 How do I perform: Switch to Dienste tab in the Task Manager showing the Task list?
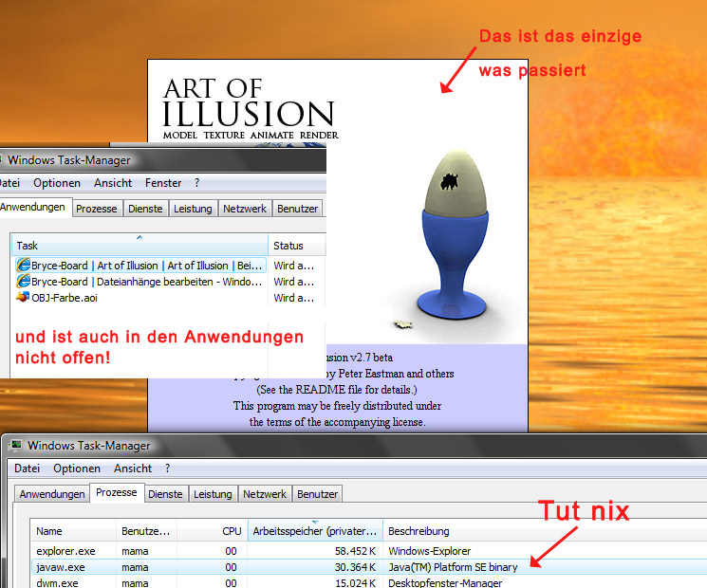point(145,209)
